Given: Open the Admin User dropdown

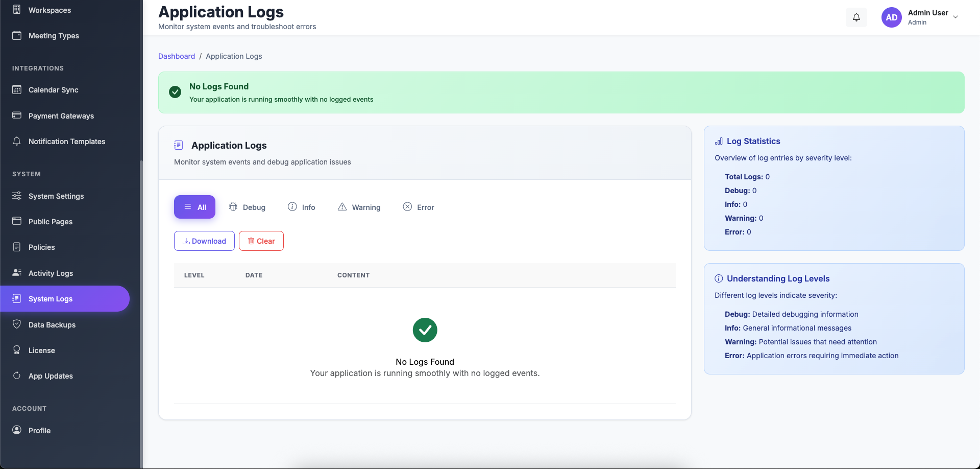Looking at the screenshot, I should (933, 17).
